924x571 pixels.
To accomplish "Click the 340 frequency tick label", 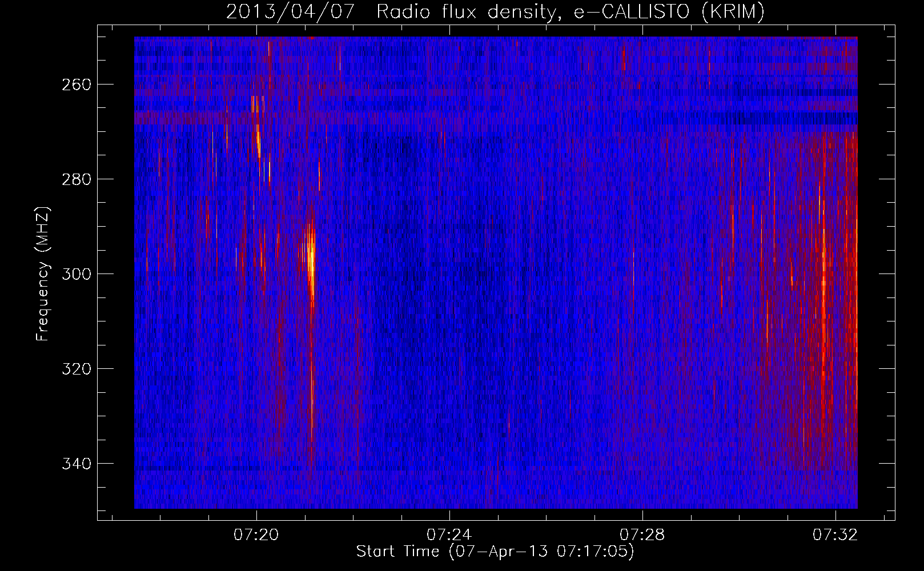I will point(76,464).
